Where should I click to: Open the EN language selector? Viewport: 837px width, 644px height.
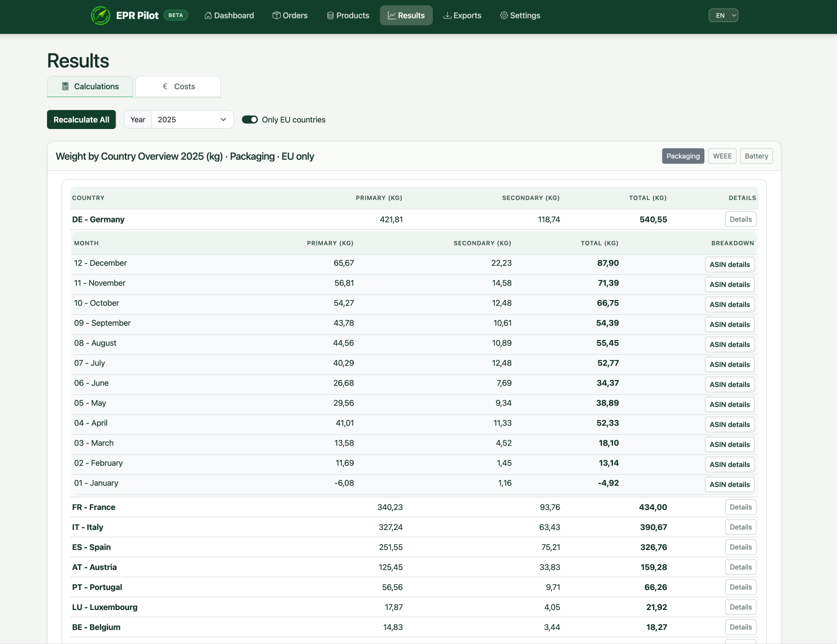(723, 15)
